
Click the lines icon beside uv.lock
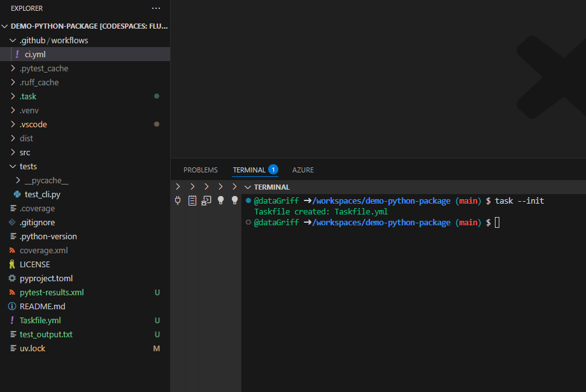(13, 348)
